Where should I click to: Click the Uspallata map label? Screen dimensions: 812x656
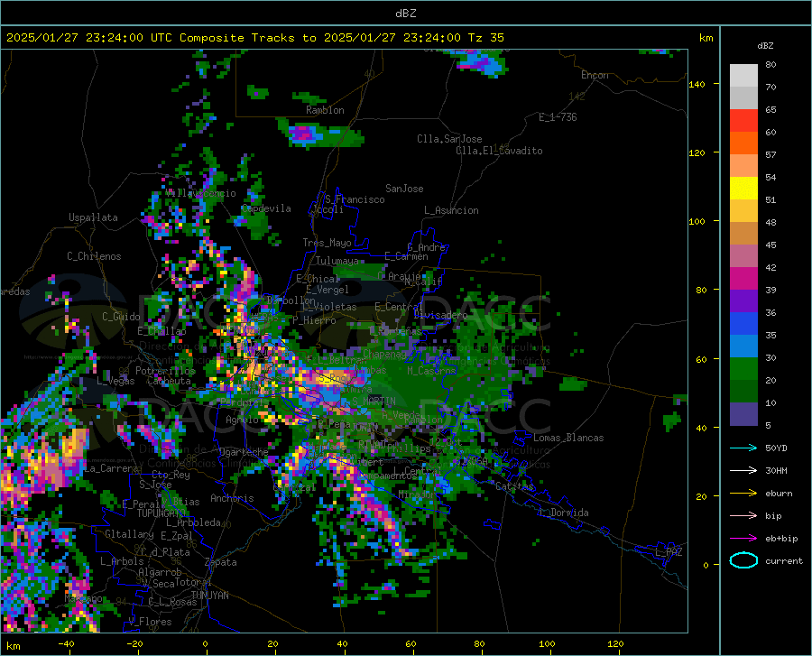click(93, 218)
